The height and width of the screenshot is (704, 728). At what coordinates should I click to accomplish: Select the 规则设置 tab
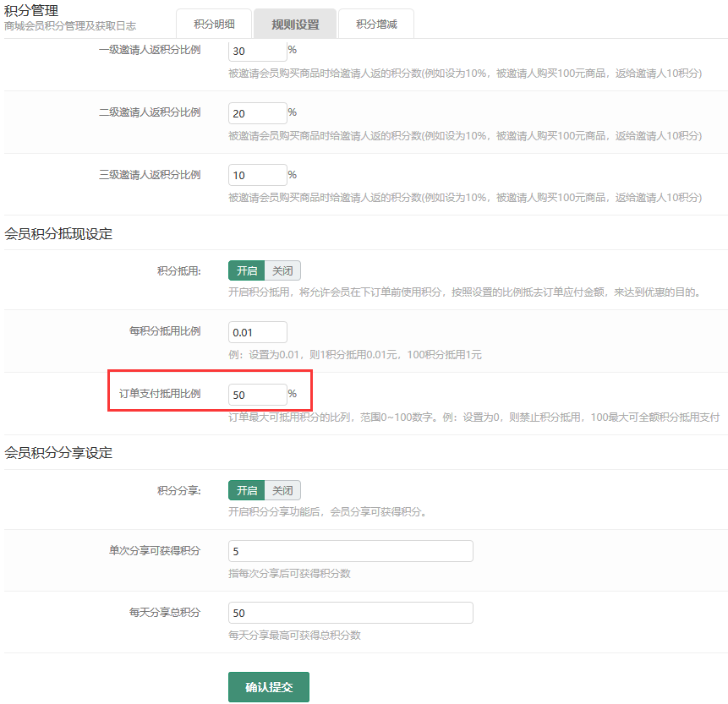(x=294, y=24)
